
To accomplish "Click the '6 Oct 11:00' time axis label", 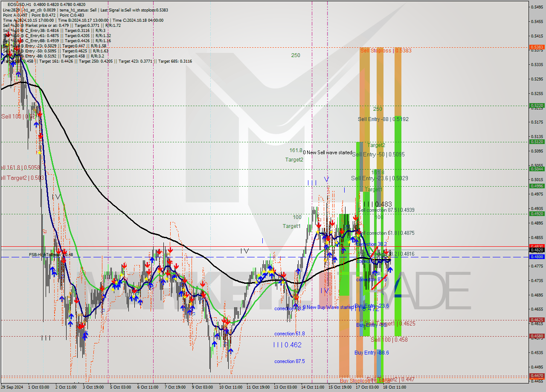I will coord(148,387).
